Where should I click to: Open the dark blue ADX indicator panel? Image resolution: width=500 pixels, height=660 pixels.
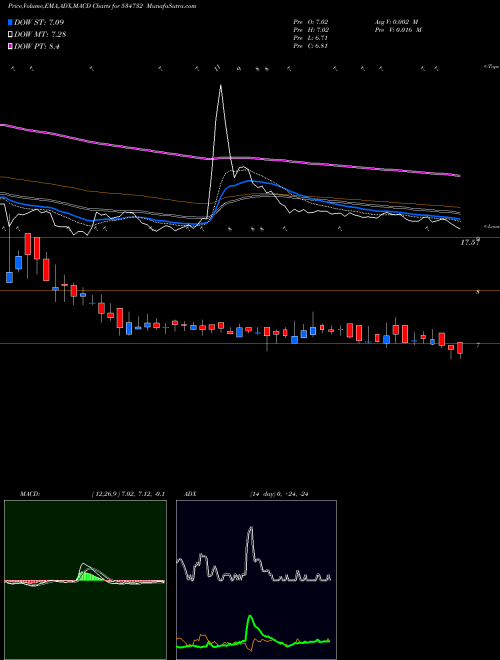(x=256, y=580)
